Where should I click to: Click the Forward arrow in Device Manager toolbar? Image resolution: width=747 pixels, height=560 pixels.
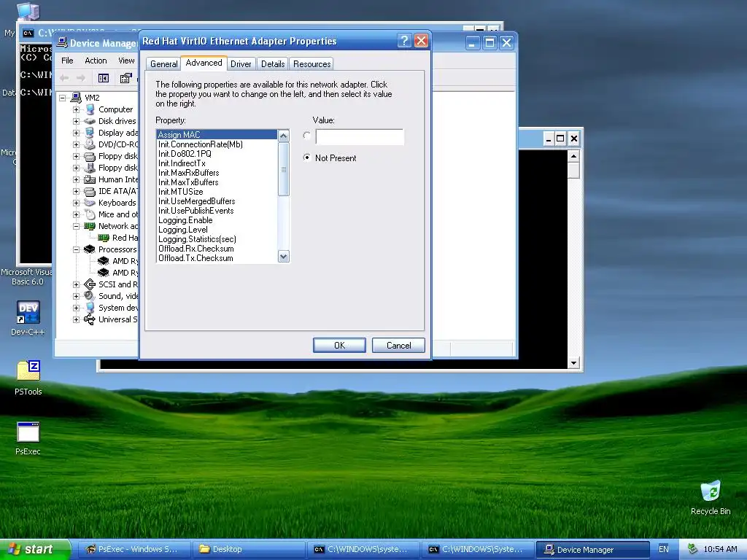tap(81, 77)
